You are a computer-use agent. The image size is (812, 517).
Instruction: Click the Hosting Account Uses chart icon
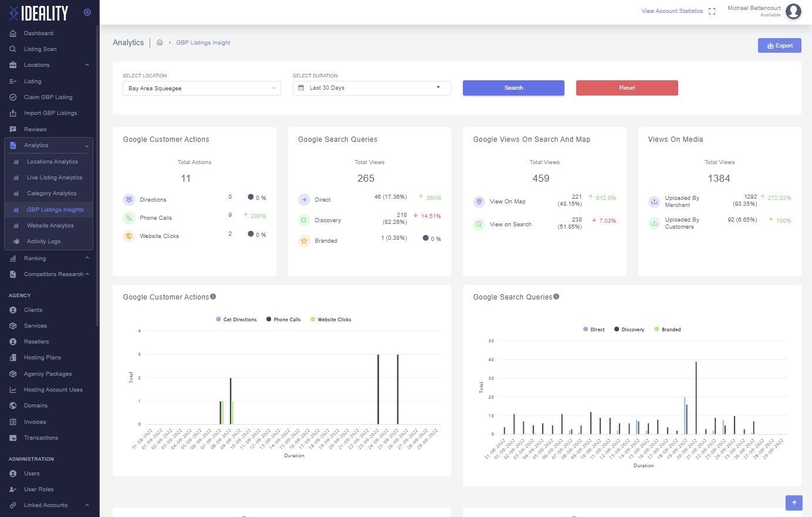(13, 390)
